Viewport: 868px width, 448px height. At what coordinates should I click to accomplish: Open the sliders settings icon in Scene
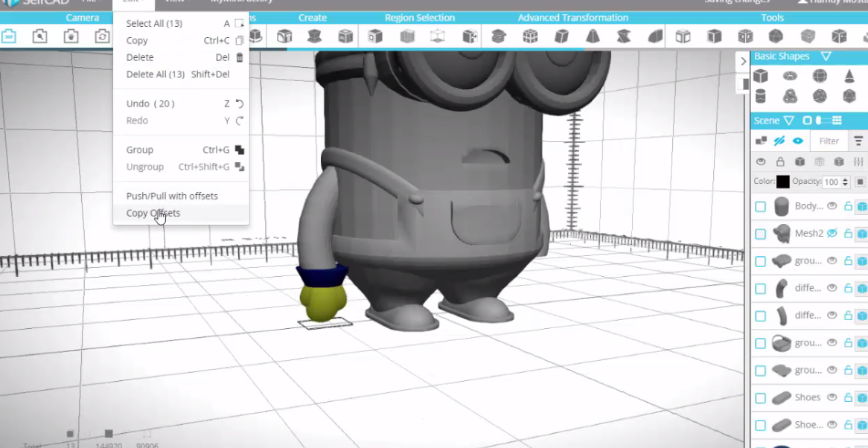(858, 161)
